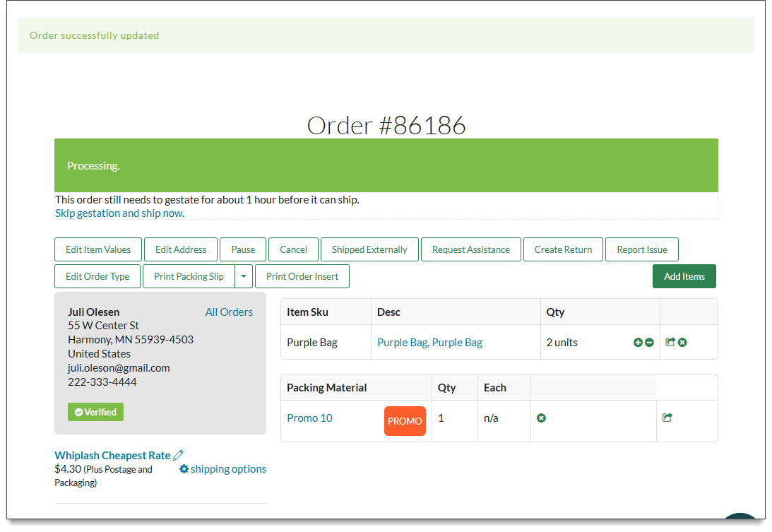Open the Print Packing Slip dropdown arrow
The image size is (772, 532).
(244, 276)
